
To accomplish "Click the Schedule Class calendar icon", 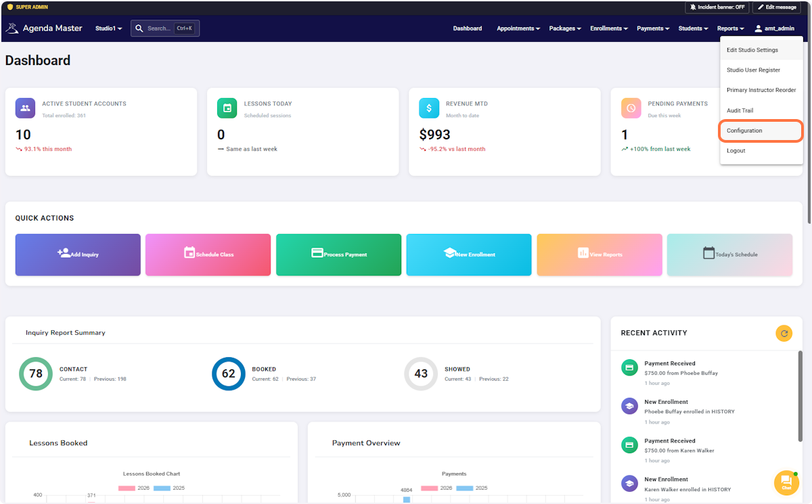I will click(189, 252).
